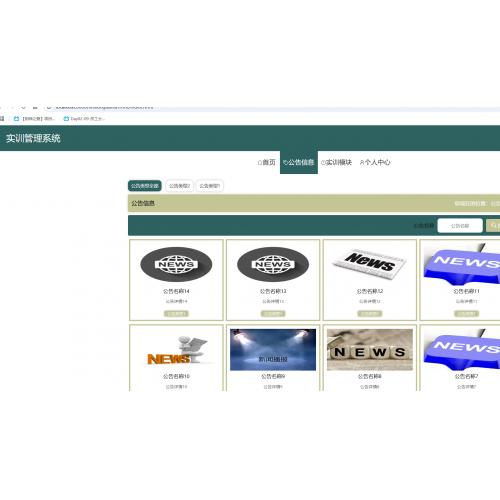This screenshot has width=500, height=500.
Task: Click the 公告名称 search input field
Action: coord(460,226)
